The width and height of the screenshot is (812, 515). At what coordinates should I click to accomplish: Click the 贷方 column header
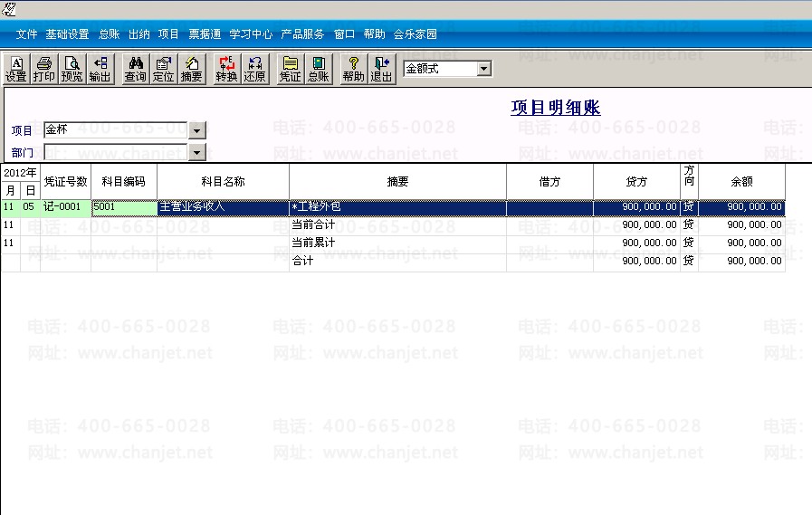636,182
